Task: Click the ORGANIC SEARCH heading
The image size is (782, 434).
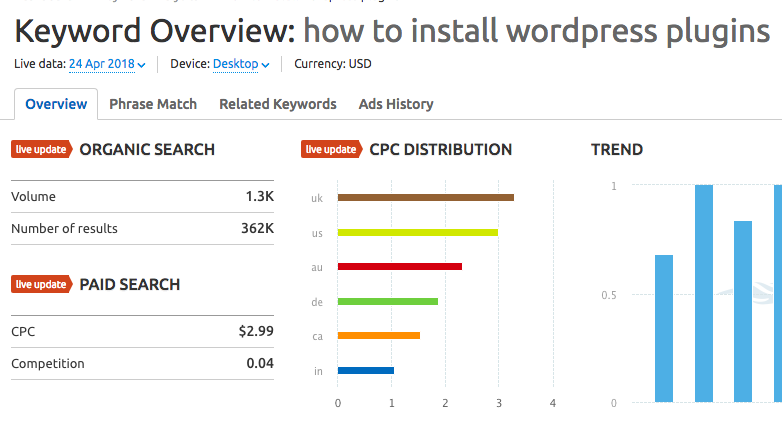Action: coord(147,150)
